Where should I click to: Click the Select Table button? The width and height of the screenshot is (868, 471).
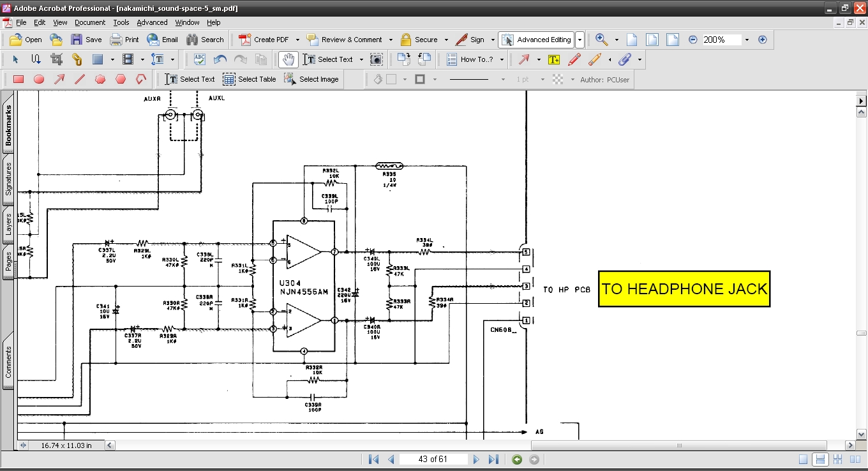pyautogui.click(x=250, y=79)
